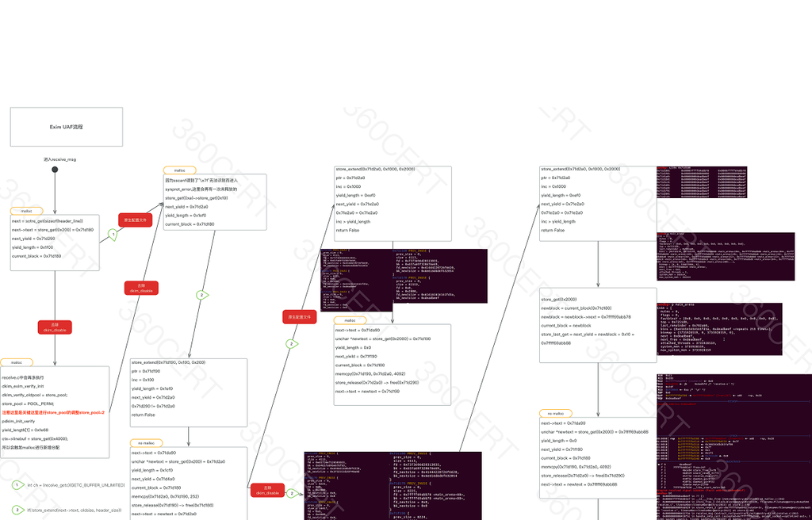Click 'store_extend(0x71d190, 0x100, 0x200)' heading line
The image size is (812, 520).
[x=168, y=362]
